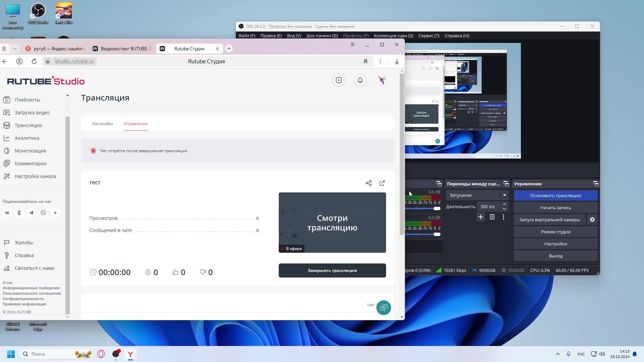644x362 pixels.
Task: Open notifications bell in Rutube Studio
Action: tap(360, 80)
